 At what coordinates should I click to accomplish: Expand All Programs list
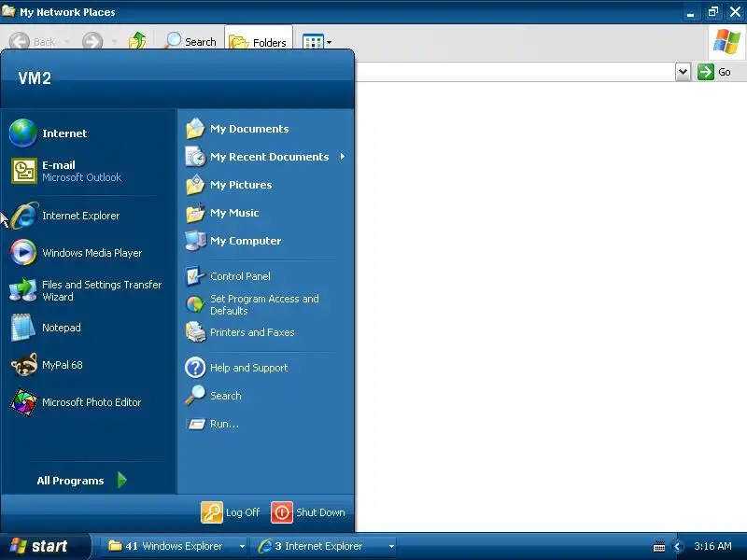coord(82,481)
